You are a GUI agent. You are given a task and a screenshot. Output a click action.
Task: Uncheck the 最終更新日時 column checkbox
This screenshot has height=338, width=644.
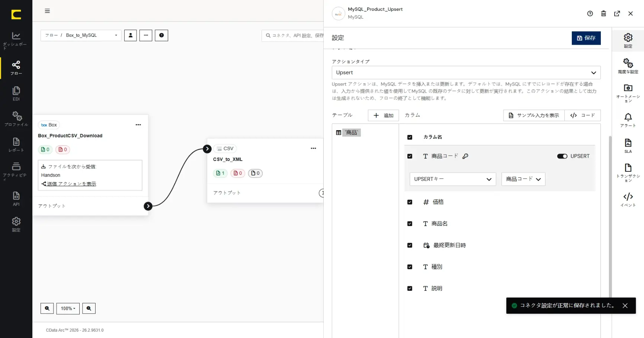pos(410,245)
